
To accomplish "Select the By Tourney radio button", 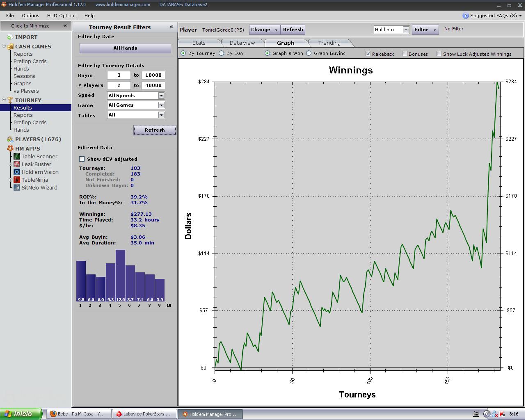I will pyautogui.click(x=183, y=53).
